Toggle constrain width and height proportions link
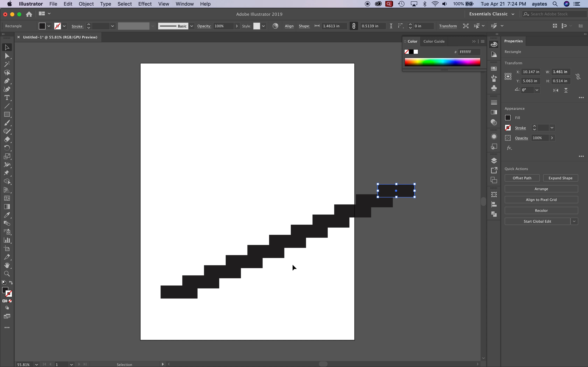The height and width of the screenshot is (367, 588). (x=578, y=76)
